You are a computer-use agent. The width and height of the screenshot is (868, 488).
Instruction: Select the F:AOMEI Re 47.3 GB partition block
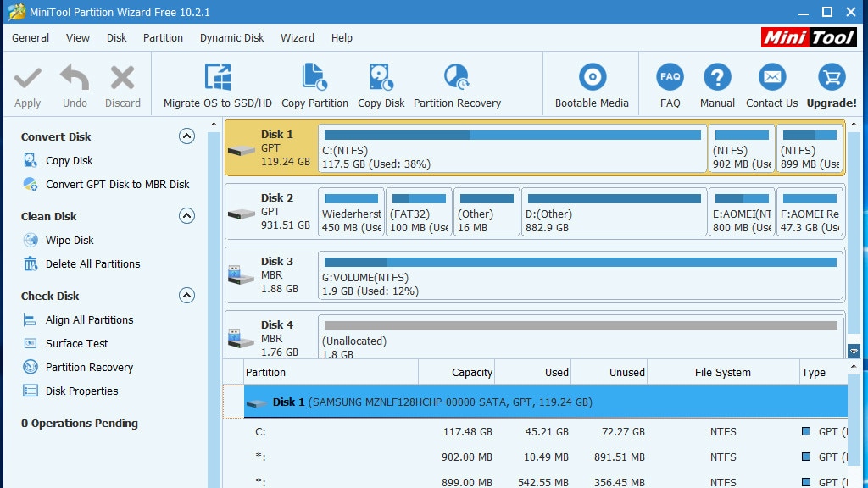click(x=810, y=212)
